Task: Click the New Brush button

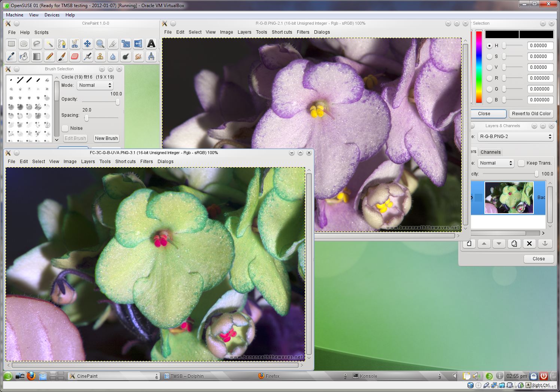Action: click(x=106, y=138)
